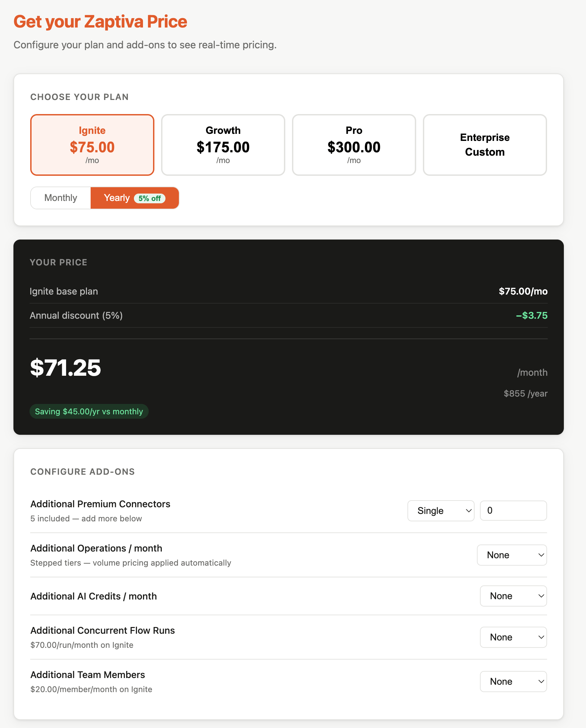
Task: Click the $71.25 total price
Action: coord(65,367)
